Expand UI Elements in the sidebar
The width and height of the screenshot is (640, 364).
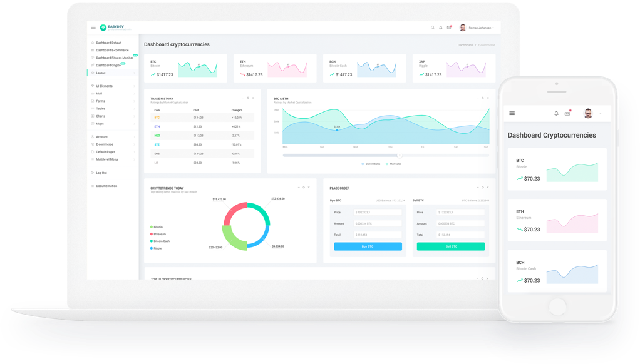(x=104, y=86)
